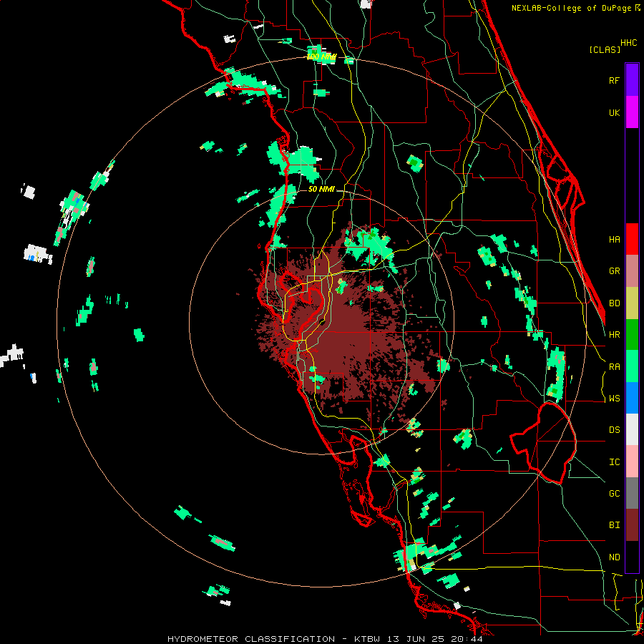Click the NEXLAB-College of DuPage credit text
The image size is (644, 644).
tap(576, 8)
